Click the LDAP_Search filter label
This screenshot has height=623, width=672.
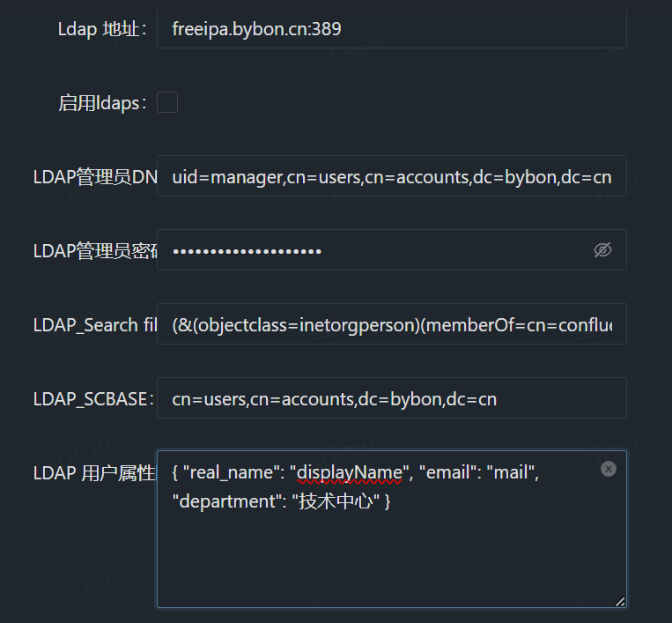coord(95,325)
